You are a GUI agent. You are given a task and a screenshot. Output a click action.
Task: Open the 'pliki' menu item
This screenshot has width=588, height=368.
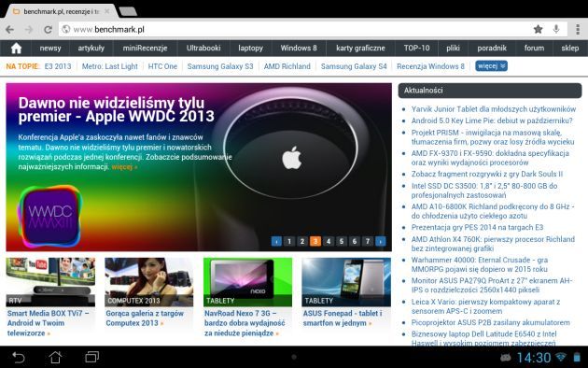[453, 48]
